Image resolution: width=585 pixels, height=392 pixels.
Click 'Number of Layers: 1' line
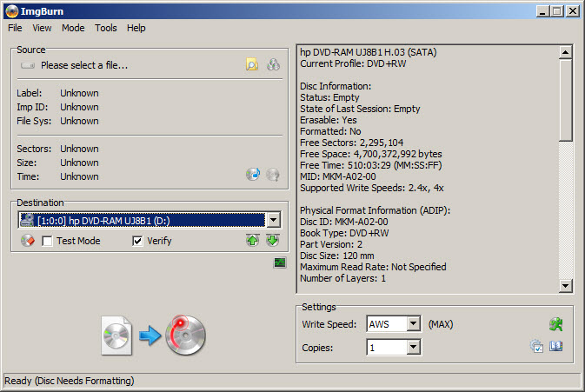pyautogui.click(x=342, y=278)
